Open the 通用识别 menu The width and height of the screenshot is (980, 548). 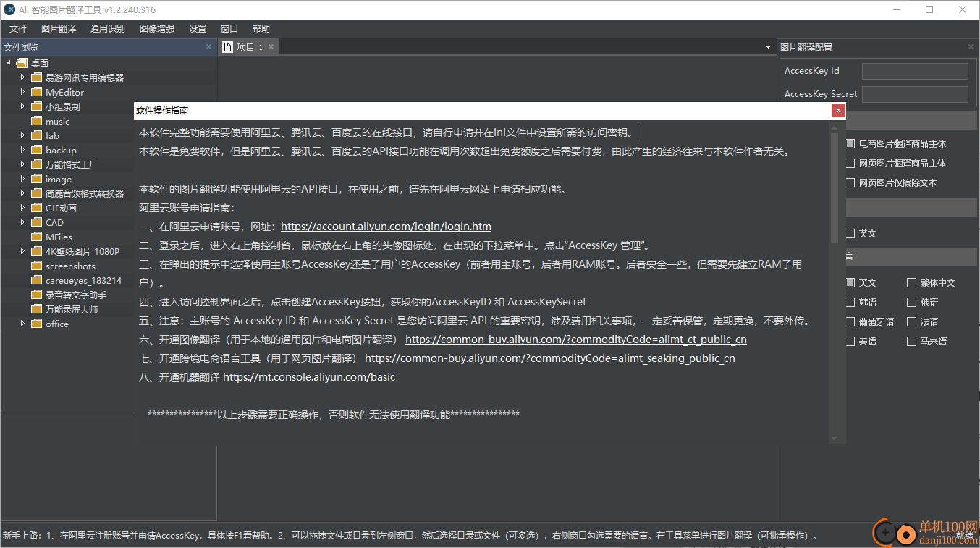click(108, 29)
